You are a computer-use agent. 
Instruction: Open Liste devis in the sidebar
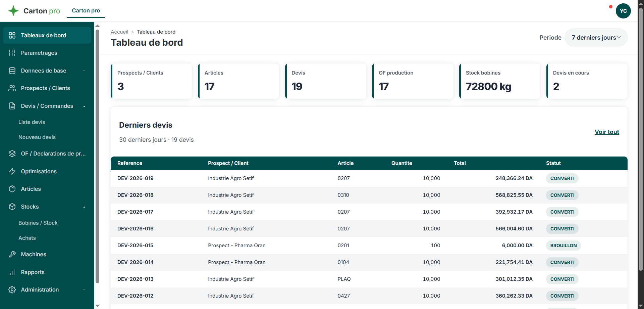click(32, 122)
